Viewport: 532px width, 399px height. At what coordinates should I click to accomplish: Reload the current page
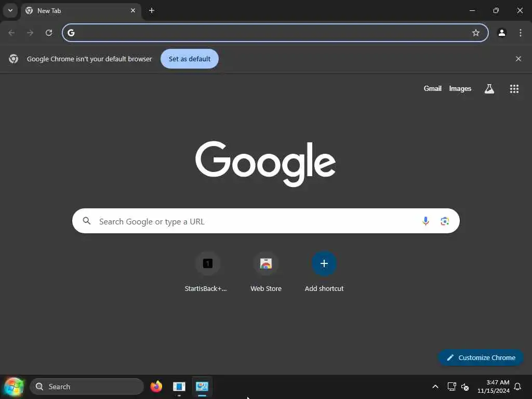point(49,33)
